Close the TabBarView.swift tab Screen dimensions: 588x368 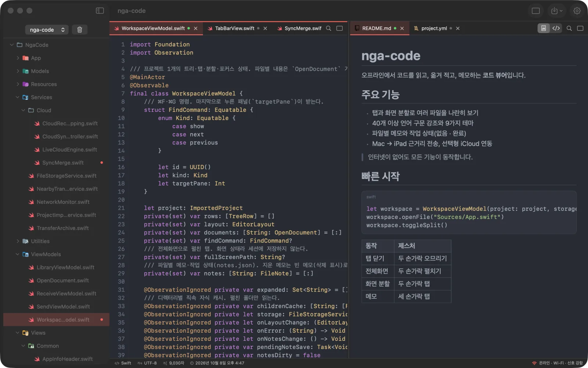coord(265,28)
